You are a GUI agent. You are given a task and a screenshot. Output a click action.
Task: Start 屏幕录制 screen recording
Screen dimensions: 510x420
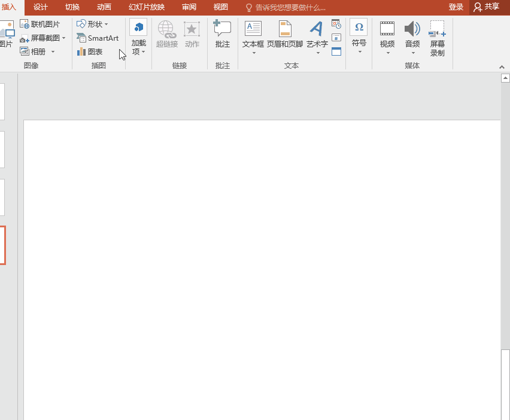point(437,38)
